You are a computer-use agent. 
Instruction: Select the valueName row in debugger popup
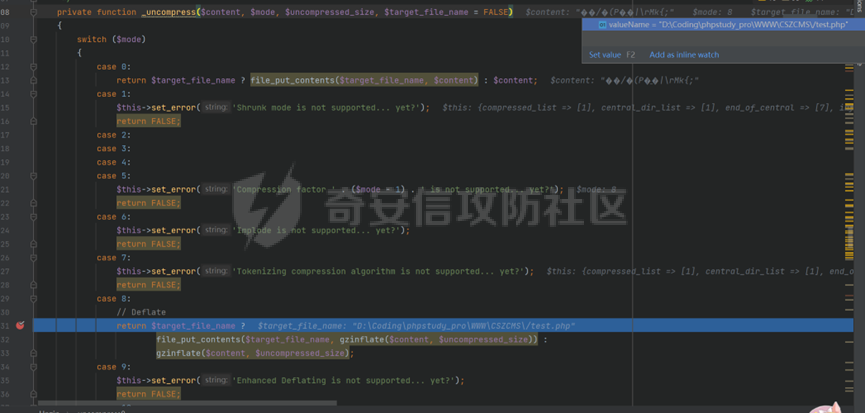(x=720, y=23)
